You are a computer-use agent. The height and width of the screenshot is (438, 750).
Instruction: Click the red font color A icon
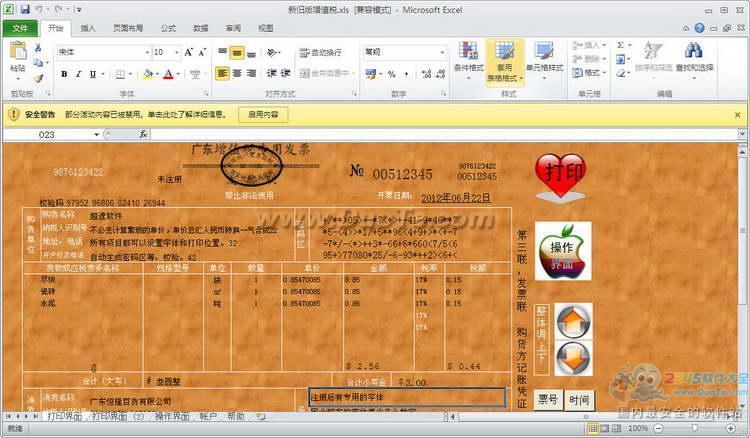tap(168, 74)
